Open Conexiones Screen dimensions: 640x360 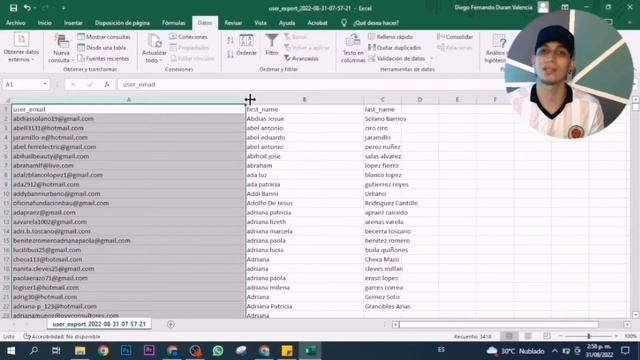[x=188, y=37]
